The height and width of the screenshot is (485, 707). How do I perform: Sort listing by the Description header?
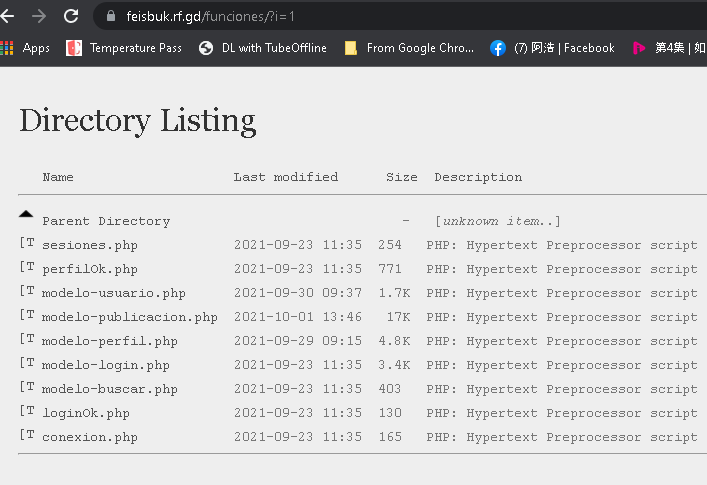click(478, 177)
